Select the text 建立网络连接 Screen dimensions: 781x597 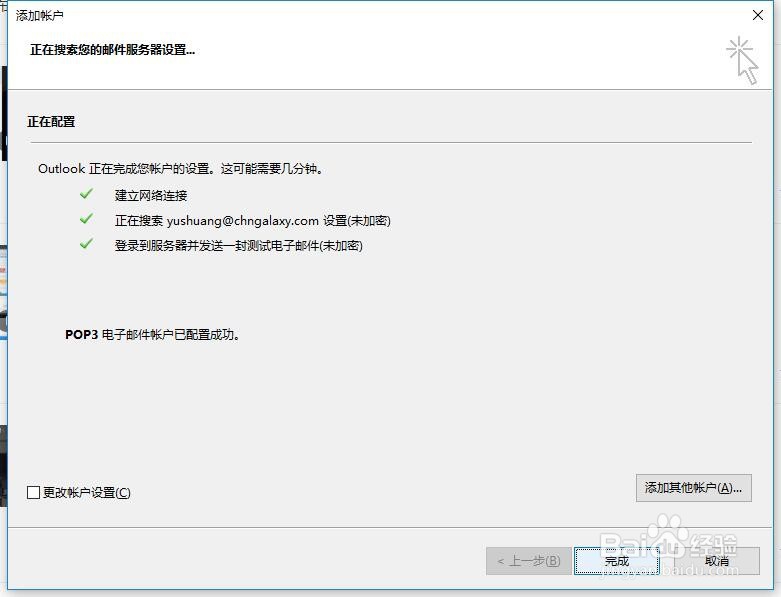click(151, 196)
